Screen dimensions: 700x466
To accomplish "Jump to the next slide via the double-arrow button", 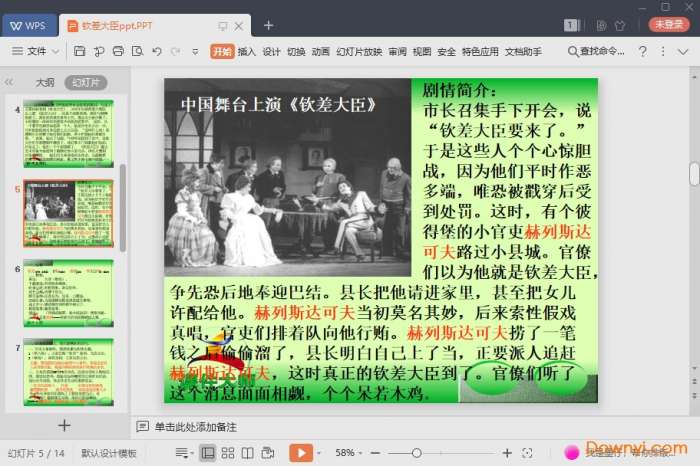I will [x=694, y=395].
